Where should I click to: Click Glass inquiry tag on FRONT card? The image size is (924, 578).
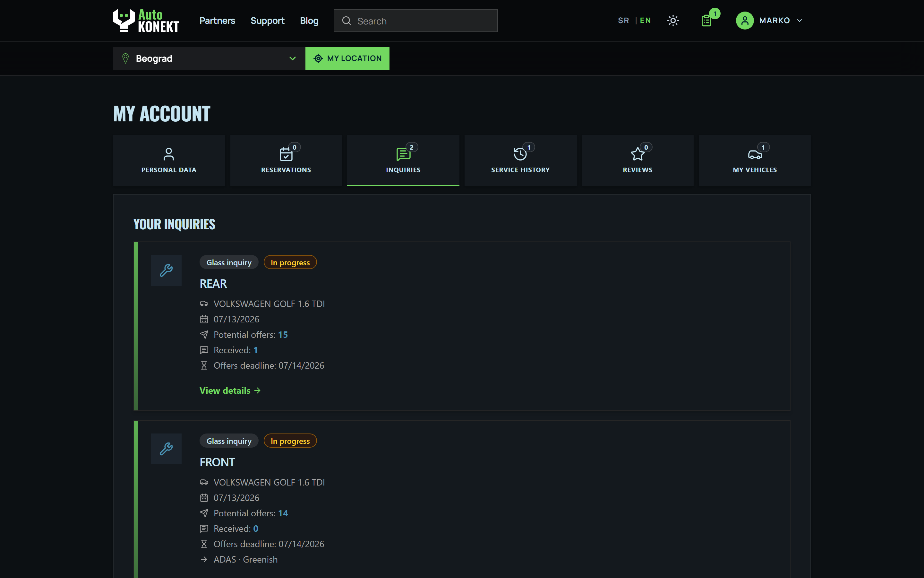pos(229,441)
